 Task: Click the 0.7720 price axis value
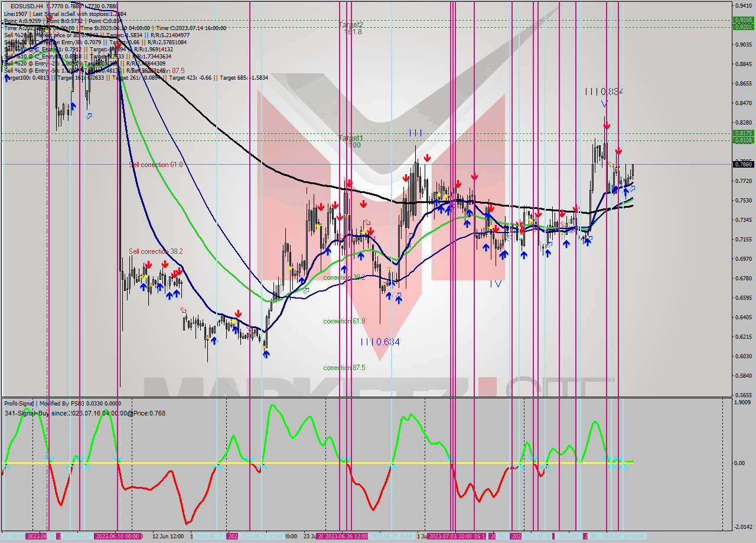click(x=743, y=181)
